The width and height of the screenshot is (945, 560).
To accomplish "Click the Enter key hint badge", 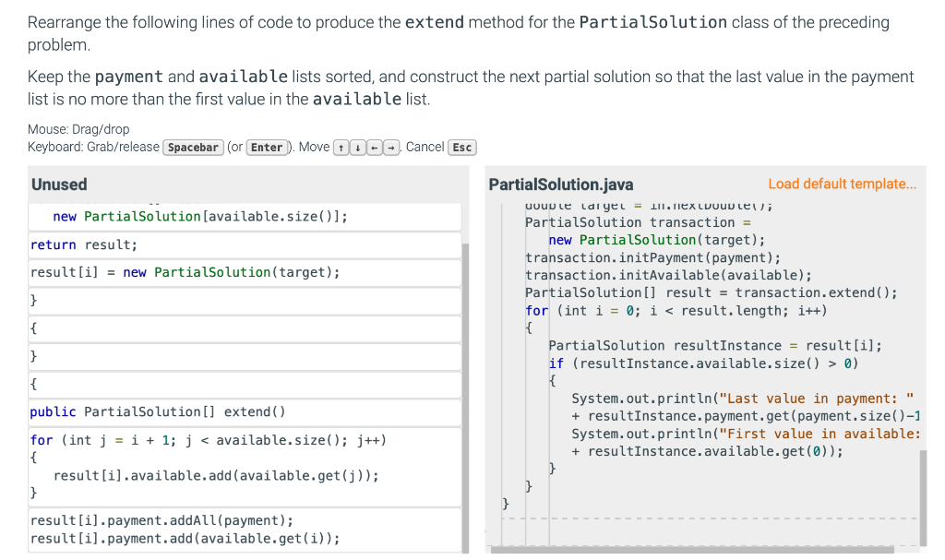I will pos(266,147).
